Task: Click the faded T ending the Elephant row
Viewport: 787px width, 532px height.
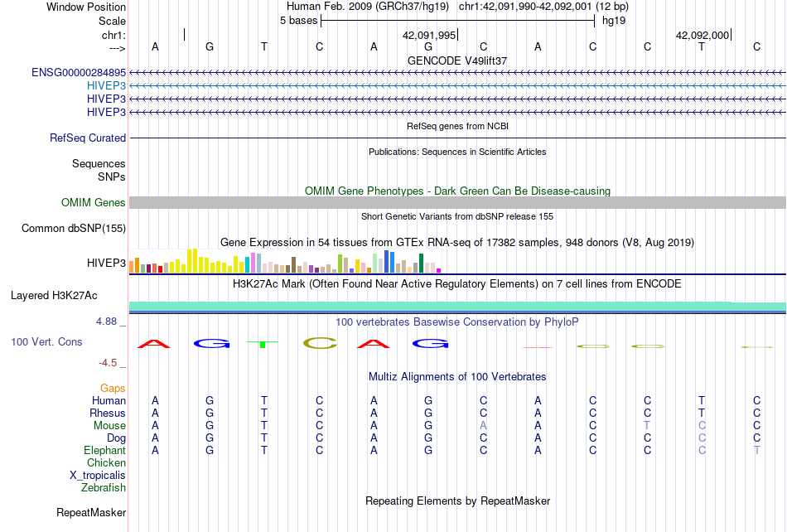Action: coord(756,450)
